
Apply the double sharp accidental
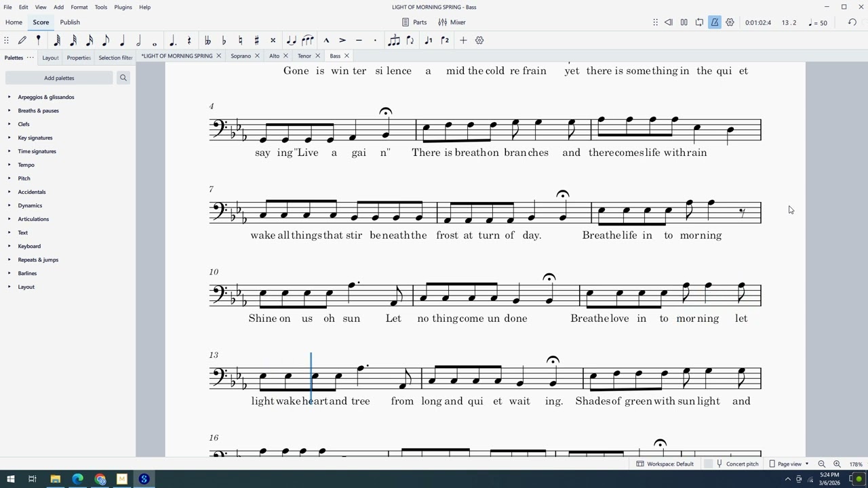[x=273, y=41]
